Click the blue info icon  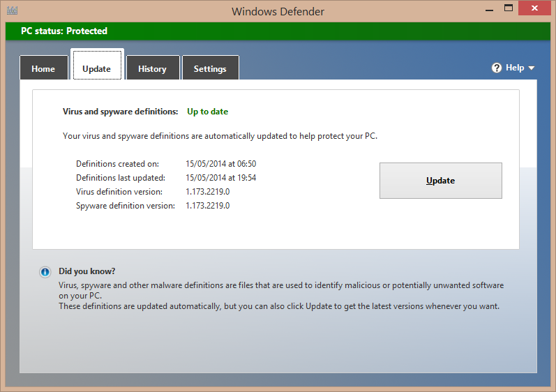point(45,272)
